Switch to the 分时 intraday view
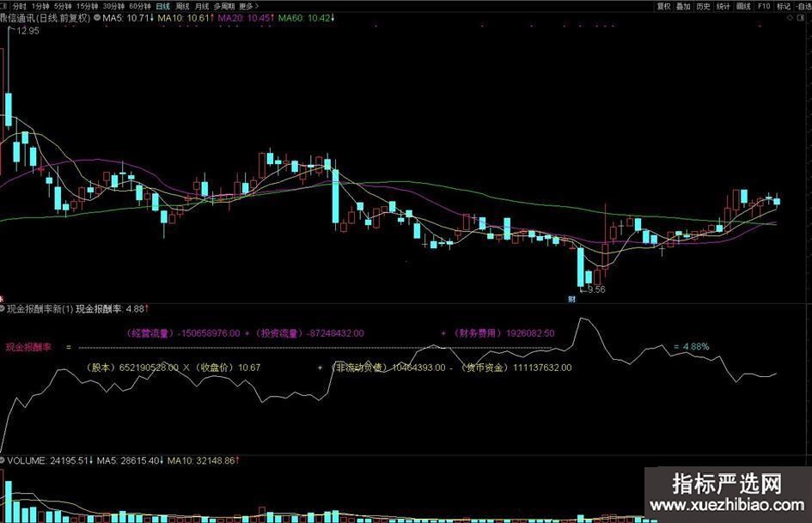Screen dimensions: 812x523 pos(19,6)
